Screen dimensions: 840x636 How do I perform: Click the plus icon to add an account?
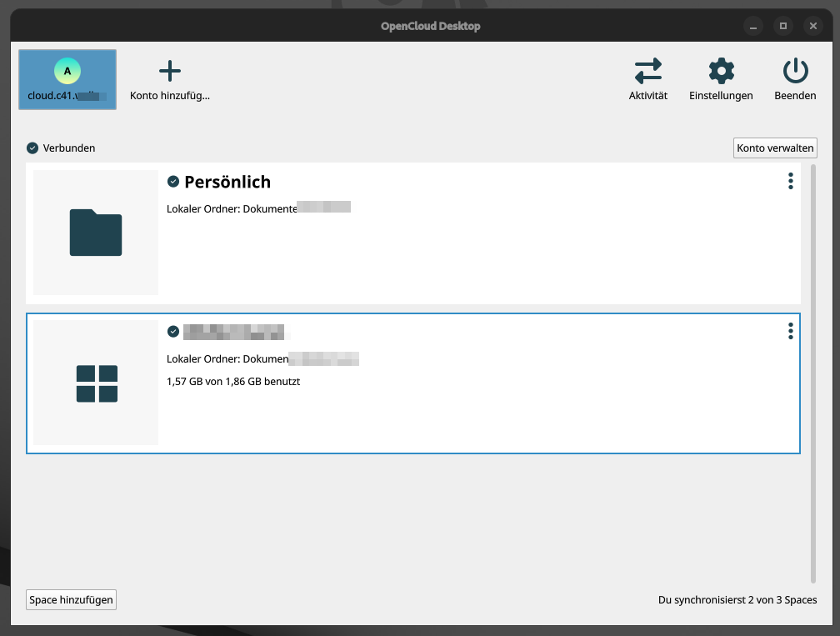click(x=169, y=71)
